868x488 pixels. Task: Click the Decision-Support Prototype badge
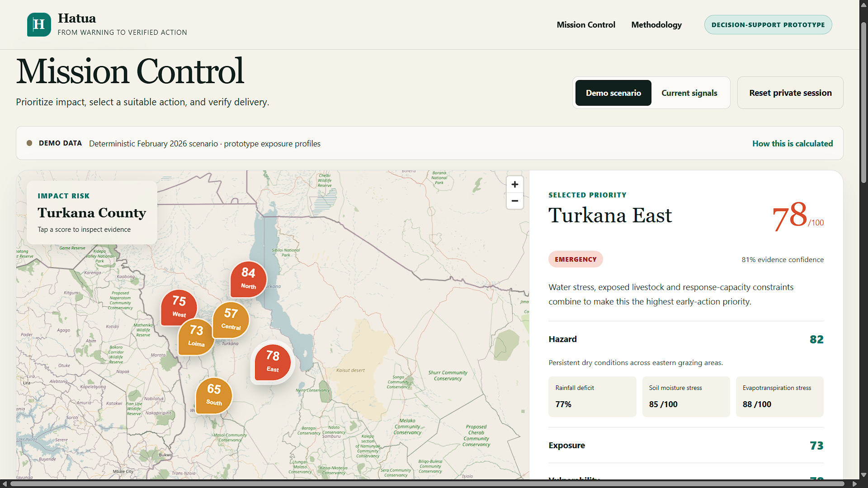pos(768,25)
